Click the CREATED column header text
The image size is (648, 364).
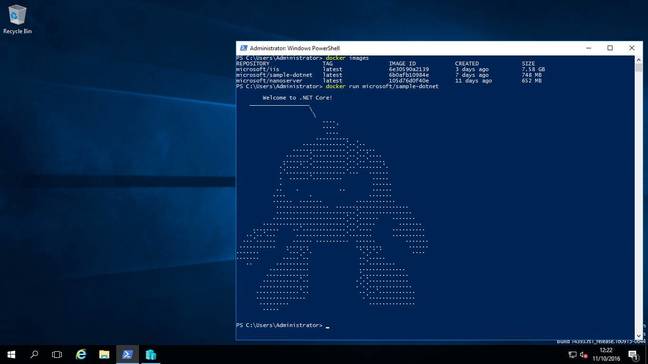point(467,64)
